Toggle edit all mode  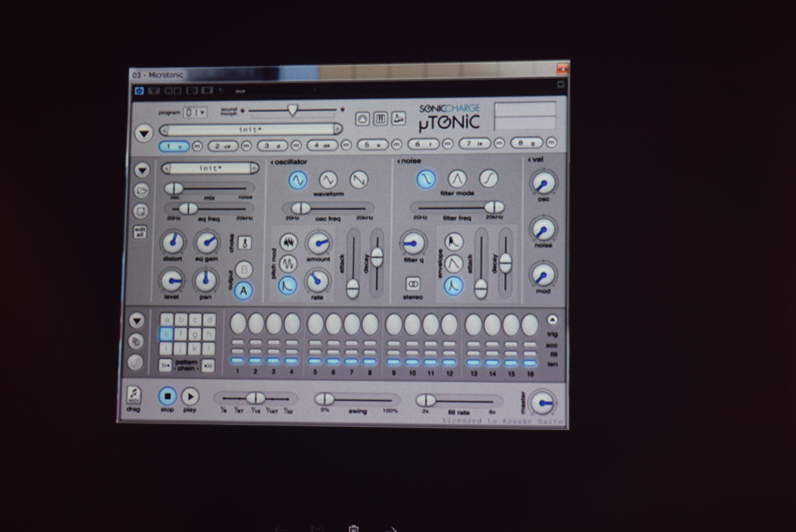click(141, 232)
